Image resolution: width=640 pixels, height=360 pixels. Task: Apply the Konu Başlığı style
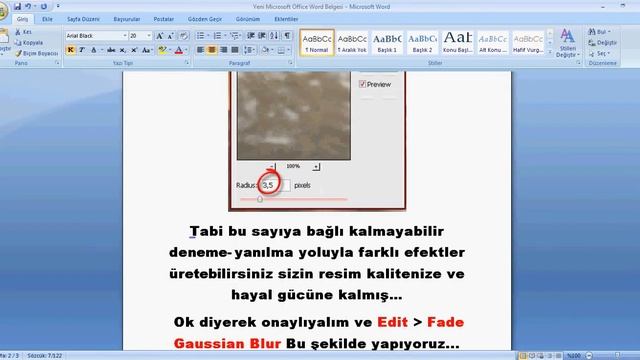(457, 42)
